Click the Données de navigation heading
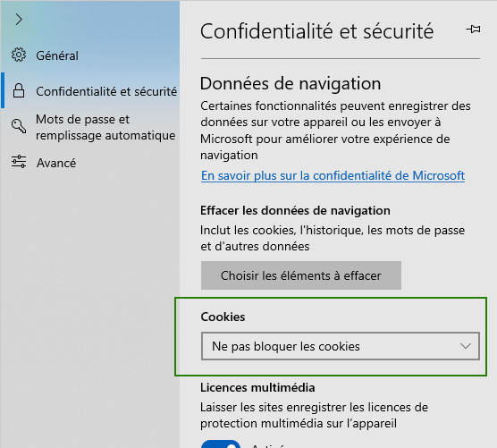Viewport: 497px width, 448px height. 291,84
